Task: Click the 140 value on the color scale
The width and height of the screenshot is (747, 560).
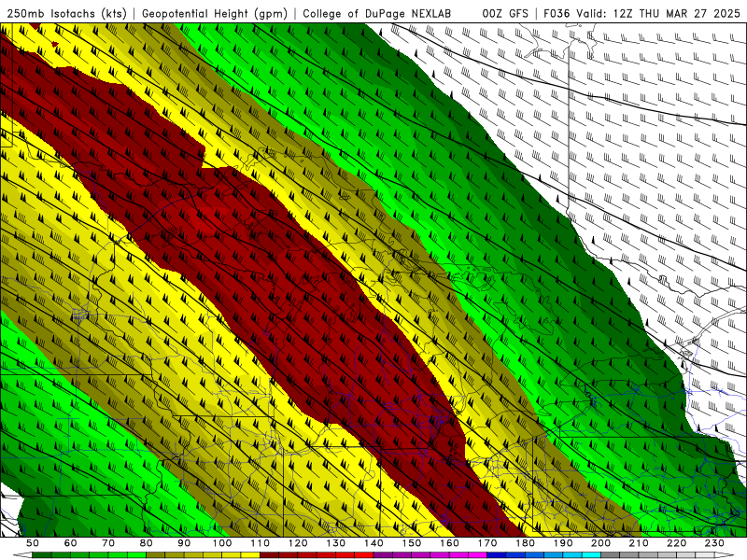Action: [373, 543]
